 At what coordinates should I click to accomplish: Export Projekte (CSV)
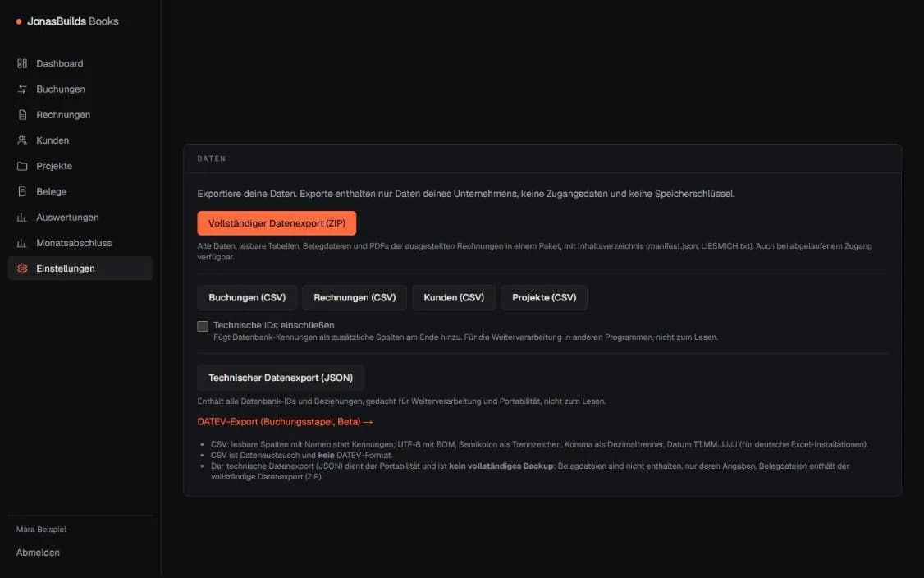click(x=544, y=298)
